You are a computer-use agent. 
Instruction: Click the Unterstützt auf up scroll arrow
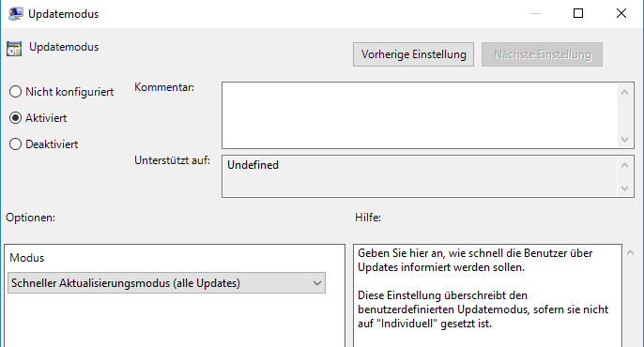click(x=624, y=165)
